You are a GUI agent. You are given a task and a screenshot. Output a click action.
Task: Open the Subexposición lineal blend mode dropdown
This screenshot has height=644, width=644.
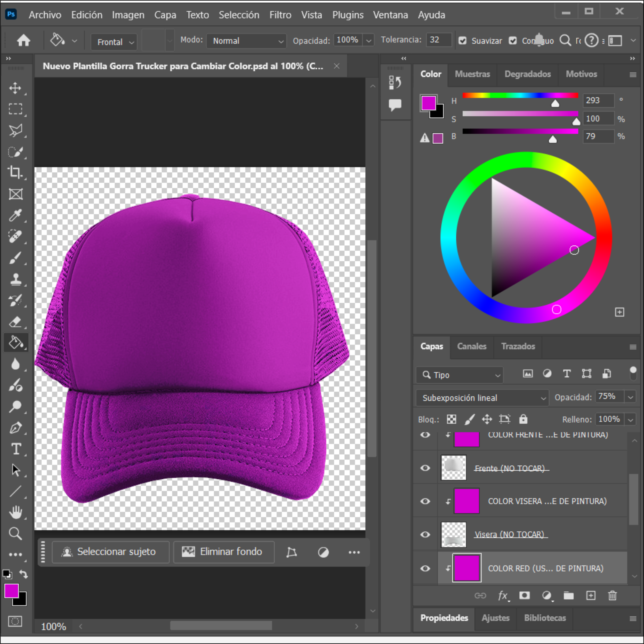pos(481,398)
